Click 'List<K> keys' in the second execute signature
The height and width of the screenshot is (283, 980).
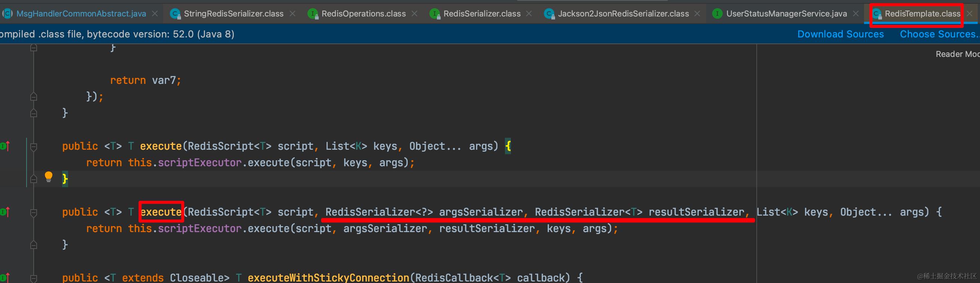[792, 212]
